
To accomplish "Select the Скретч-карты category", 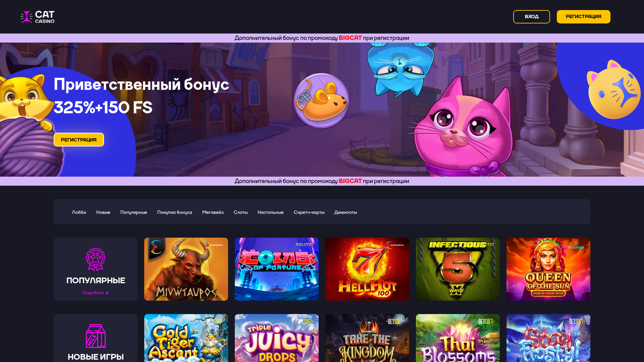I will (309, 213).
